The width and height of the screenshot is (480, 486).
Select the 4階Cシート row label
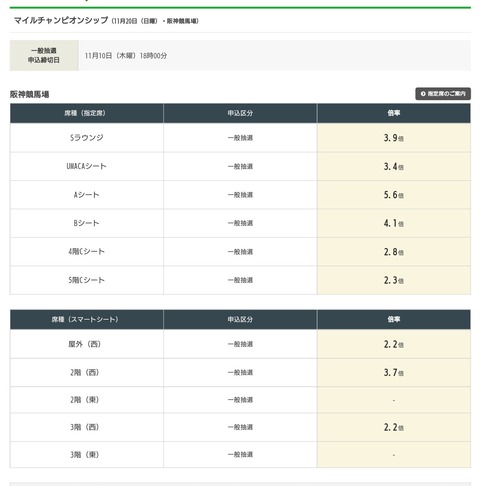click(x=87, y=251)
